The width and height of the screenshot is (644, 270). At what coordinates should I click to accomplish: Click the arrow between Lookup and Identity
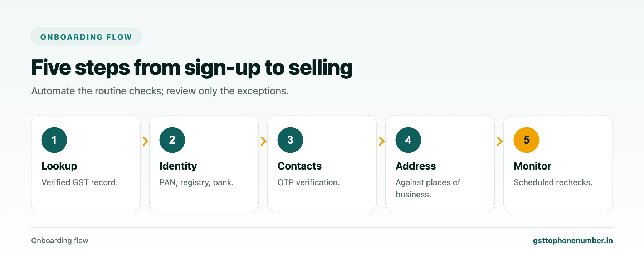pos(145,141)
